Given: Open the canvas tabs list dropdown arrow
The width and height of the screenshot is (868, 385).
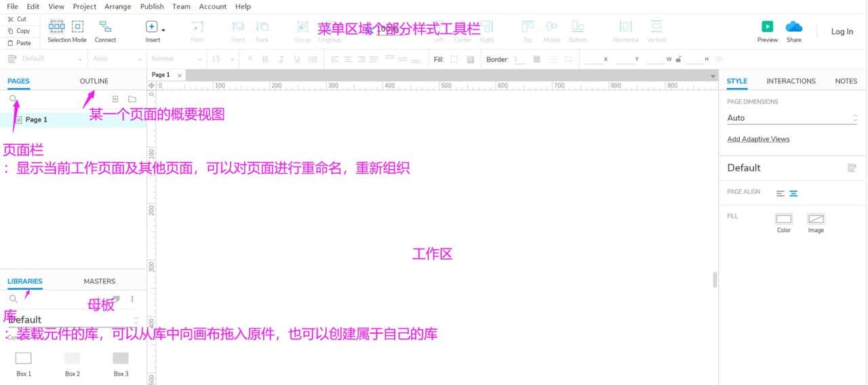Looking at the screenshot, I should pos(713,76).
